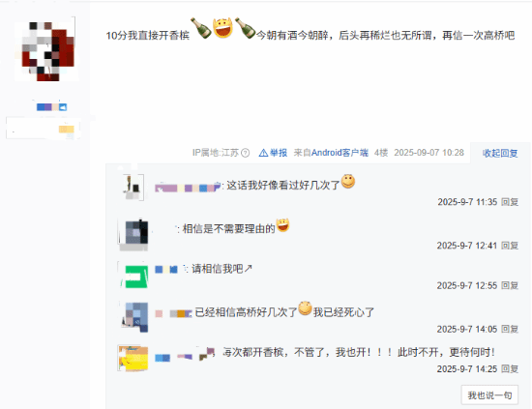Click username of 请相信我吧 commenter
The height and width of the screenshot is (409, 532).
[170, 270]
